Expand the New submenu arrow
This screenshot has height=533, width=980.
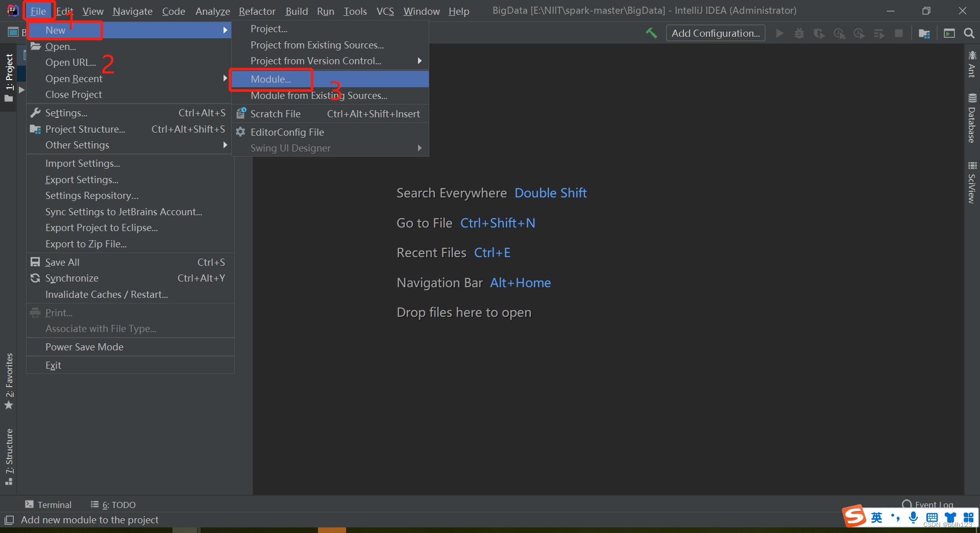tap(225, 30)
